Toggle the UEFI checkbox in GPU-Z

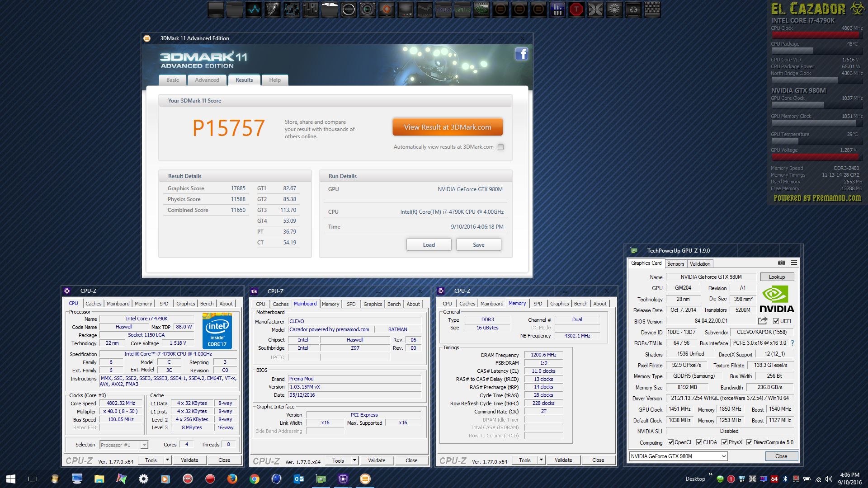(776, 321)
